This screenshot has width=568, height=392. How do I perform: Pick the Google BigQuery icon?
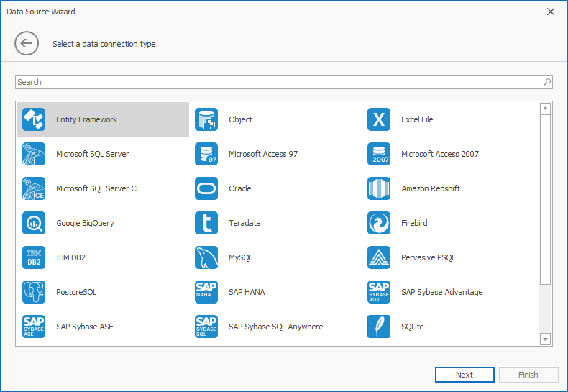(34, 223)
